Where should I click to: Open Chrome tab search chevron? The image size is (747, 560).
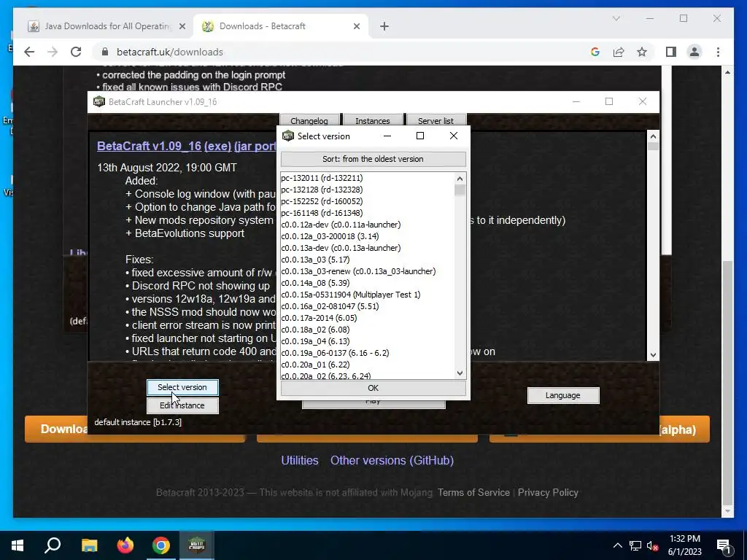616,18
